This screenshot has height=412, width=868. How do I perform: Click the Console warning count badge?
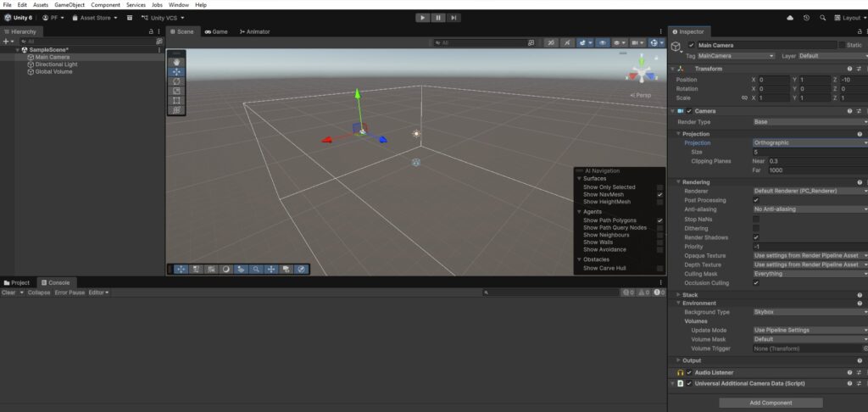tap(644, 292)
